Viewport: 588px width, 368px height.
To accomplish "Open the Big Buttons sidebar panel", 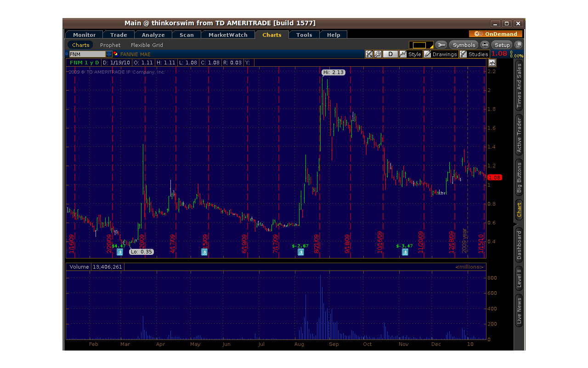I will (519, 177).
